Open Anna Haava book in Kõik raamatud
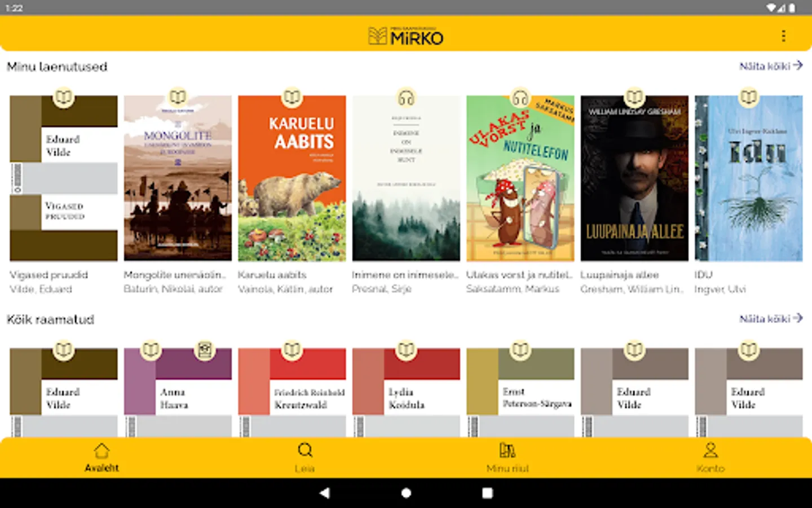The width and height of the screenshot is (812, 508). pyautogui.click(x=178, y=392)
